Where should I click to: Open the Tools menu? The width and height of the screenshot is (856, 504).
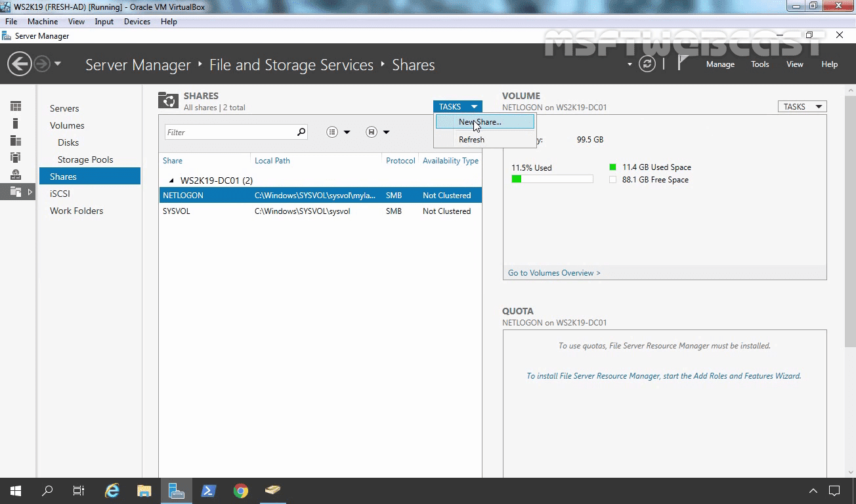point(760,64)
